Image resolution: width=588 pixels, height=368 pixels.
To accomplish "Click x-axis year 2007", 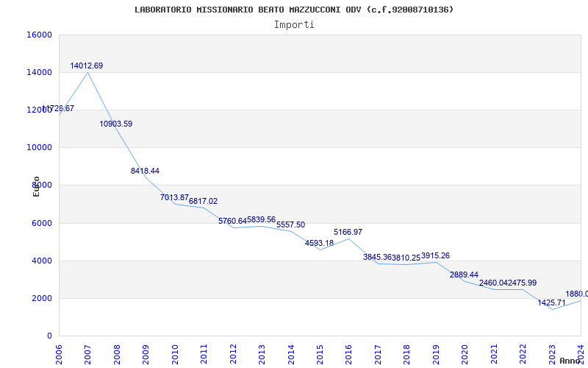I will [87, 354].
